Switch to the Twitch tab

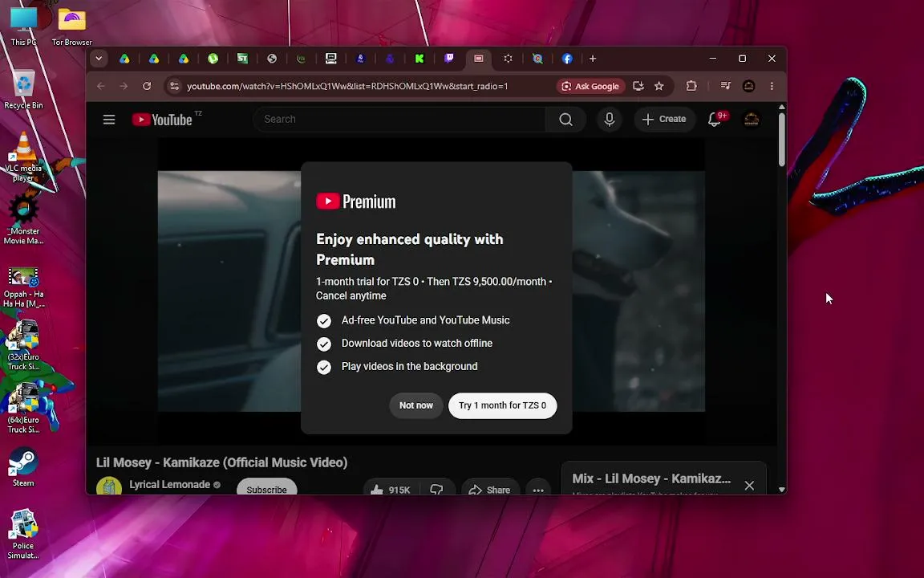pyautogui.click(x=449, y=59)
